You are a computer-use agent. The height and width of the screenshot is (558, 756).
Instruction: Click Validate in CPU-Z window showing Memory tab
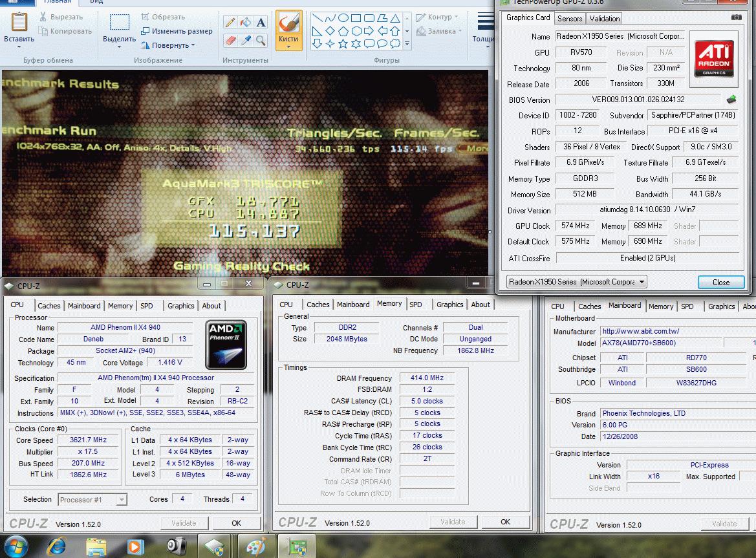pyautogui.click(x=453, y=522)
